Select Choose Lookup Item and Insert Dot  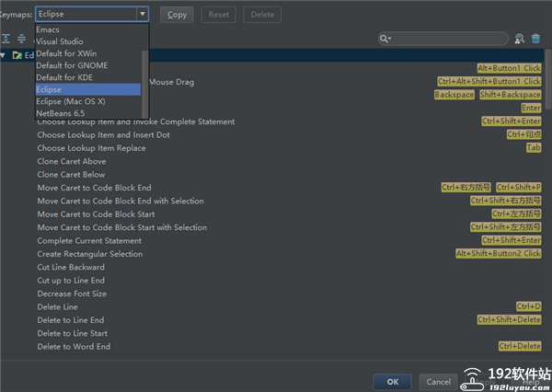tap(103, 135)
